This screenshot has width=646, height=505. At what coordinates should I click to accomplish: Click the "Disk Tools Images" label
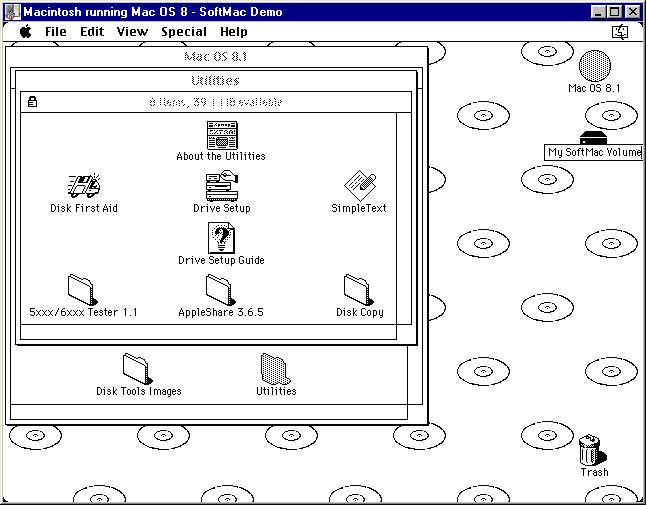139,391
